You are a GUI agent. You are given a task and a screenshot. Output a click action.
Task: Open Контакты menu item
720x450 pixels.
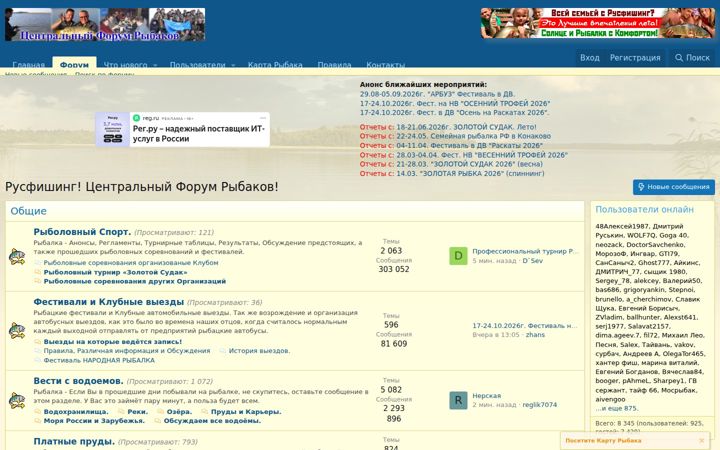[x=386, y=64]
